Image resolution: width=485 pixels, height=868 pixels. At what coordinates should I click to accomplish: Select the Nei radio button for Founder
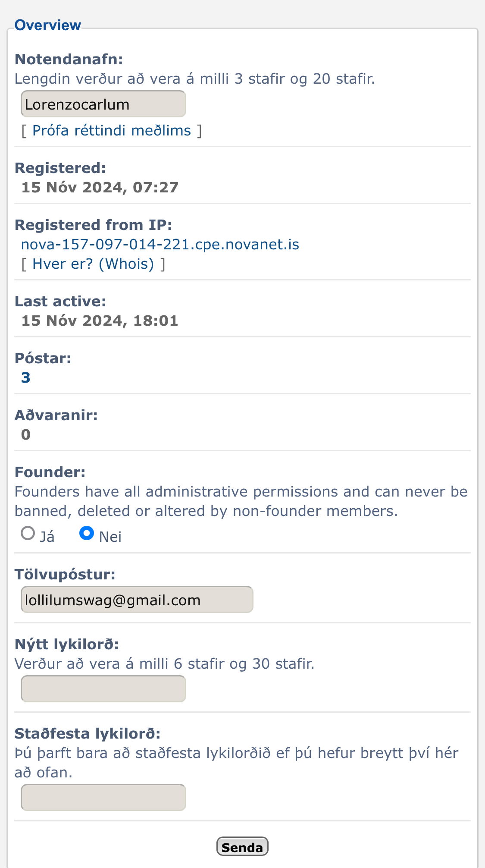tap(87, 534)
